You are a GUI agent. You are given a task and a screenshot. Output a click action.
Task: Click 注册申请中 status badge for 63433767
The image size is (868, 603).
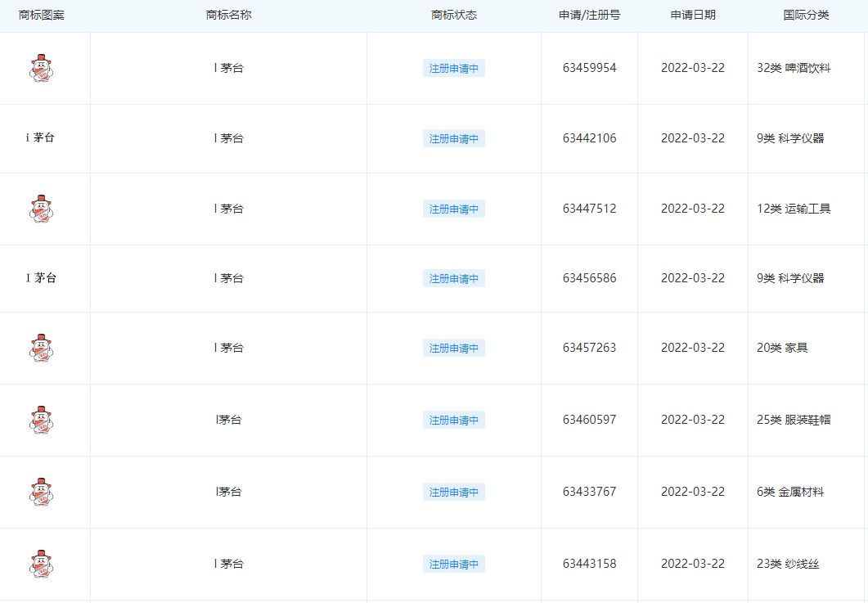[x=453, y=492]
